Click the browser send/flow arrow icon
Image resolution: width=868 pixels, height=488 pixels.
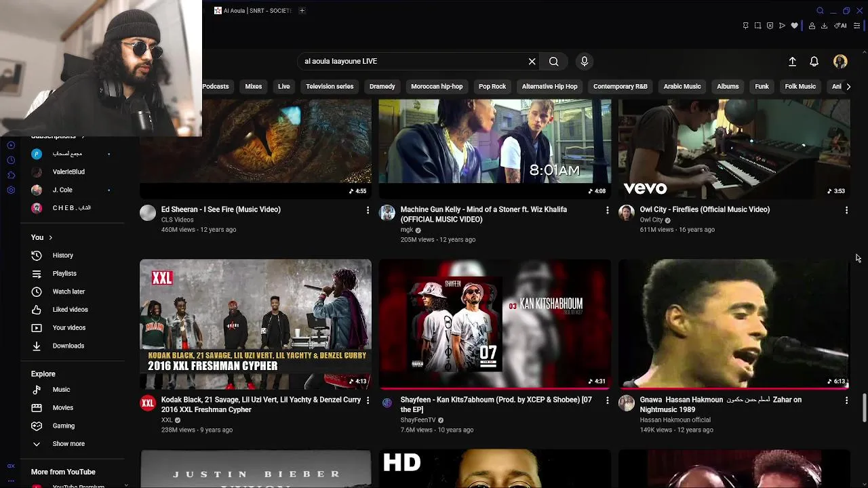tap(782, 26)
